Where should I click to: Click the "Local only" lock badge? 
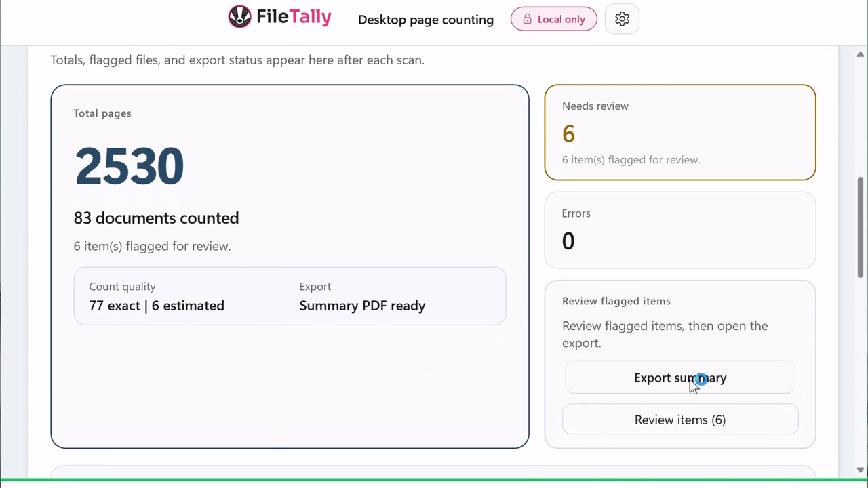click(x=553, y=19)
